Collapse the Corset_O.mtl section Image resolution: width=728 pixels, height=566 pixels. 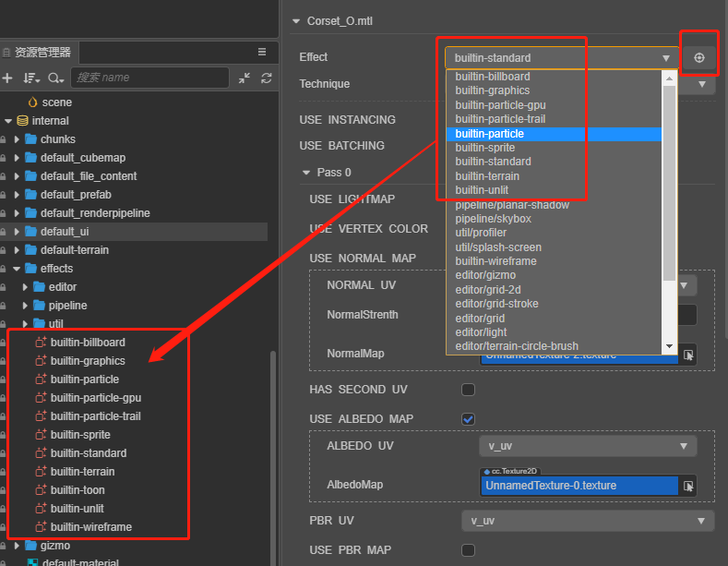[x=296, y=21]
